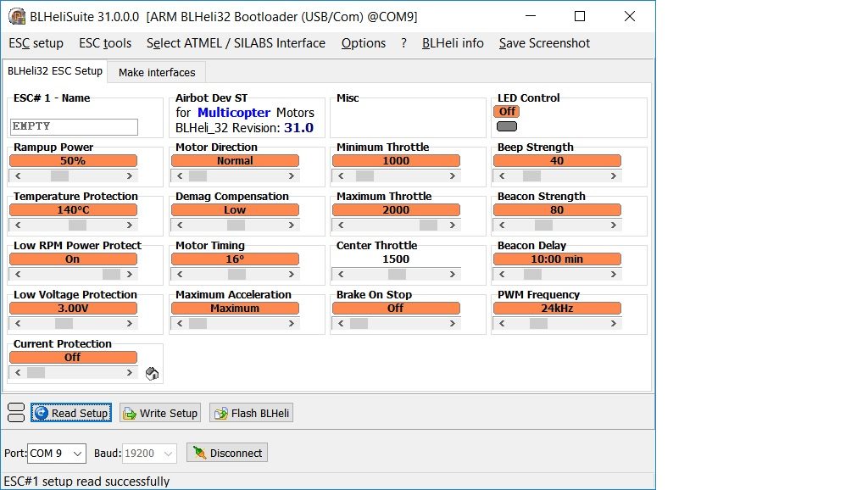Open the ? help menu
This screenshot has height=490, width=868.
coord(403,43)
